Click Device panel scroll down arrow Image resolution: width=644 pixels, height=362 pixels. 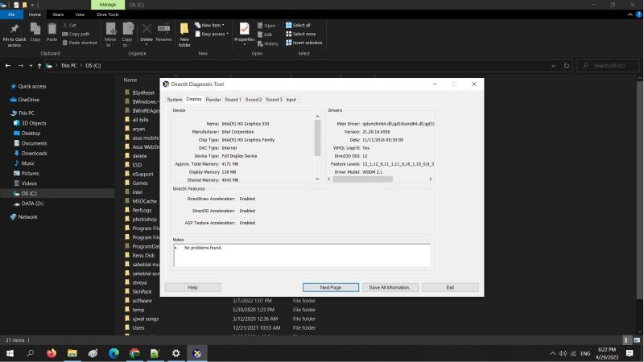click(x=317, y=179)
